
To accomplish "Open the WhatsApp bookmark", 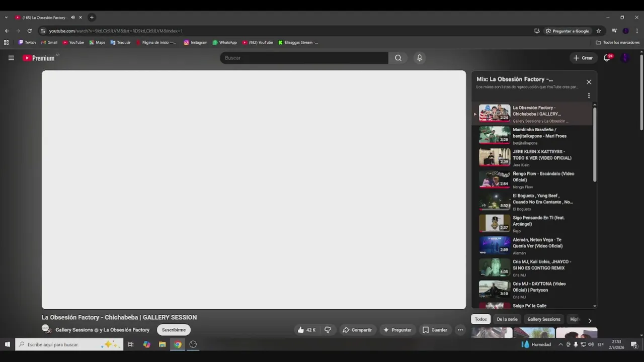I will tap(224, 42).
